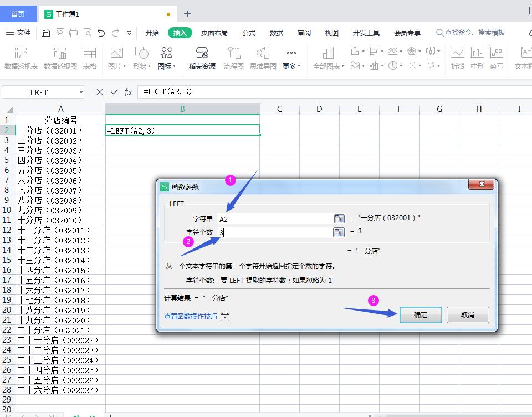Screen dimensions: 532x417
Task: Close the 函数参数 dialog
Action: click(x=481, y=184)
